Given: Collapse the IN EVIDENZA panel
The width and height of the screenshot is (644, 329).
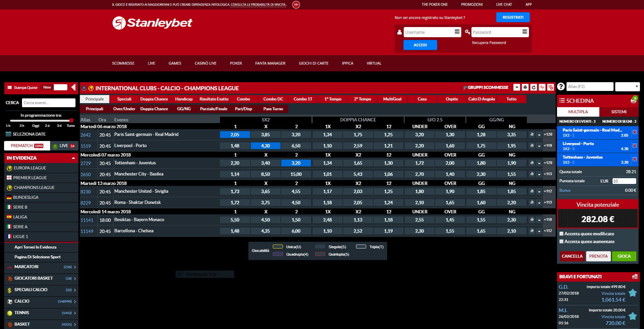Looking at the screenshot, I should [x=74, y=158].
